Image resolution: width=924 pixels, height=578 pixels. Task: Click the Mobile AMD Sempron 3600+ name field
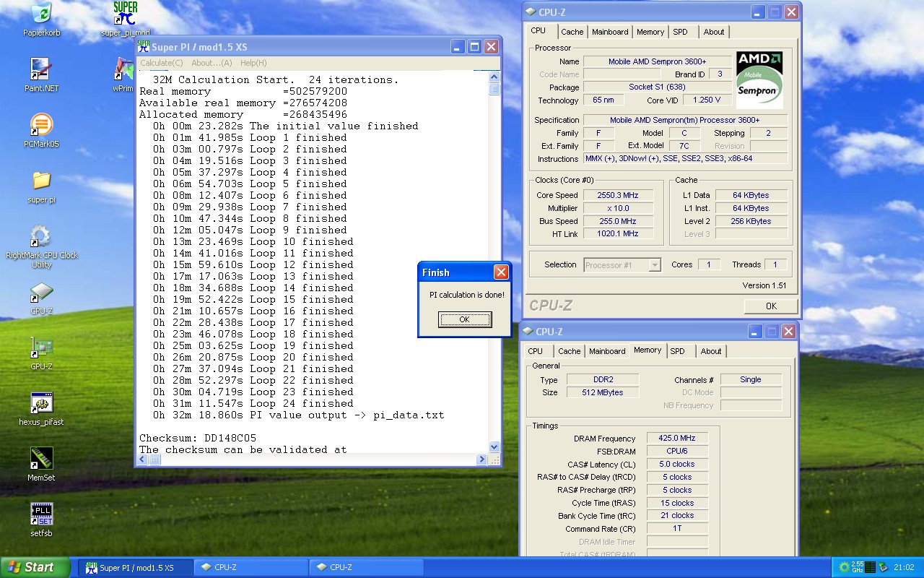point(657,61)
